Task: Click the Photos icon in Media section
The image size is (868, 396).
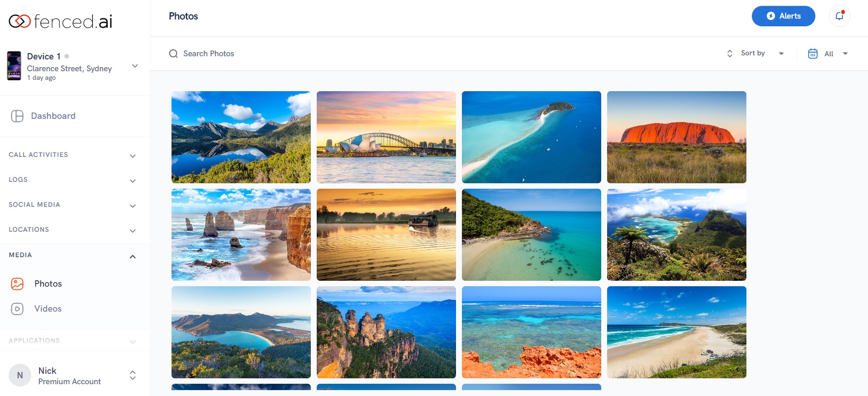Action: [17, 284]
